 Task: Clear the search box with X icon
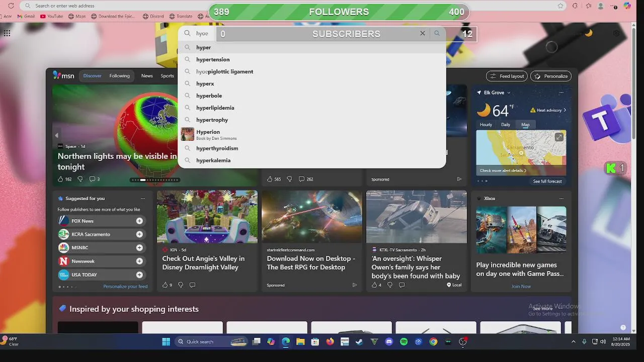[423, 33]
